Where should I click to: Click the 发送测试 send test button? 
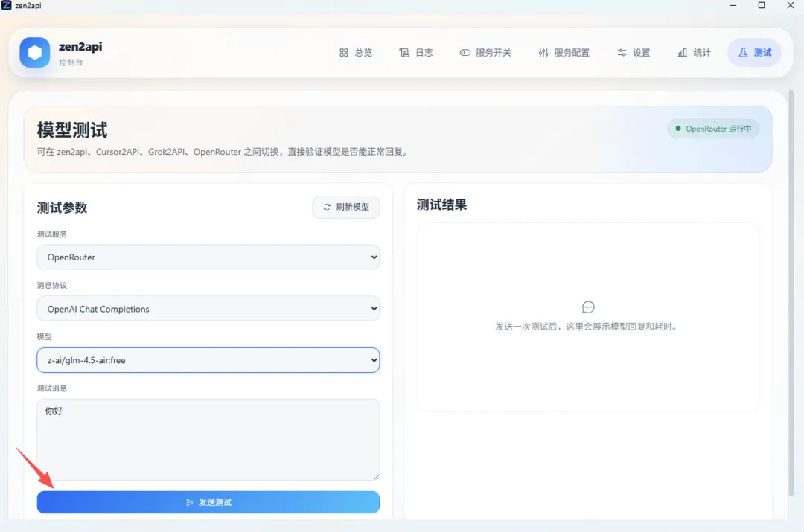tap(208, 502)
